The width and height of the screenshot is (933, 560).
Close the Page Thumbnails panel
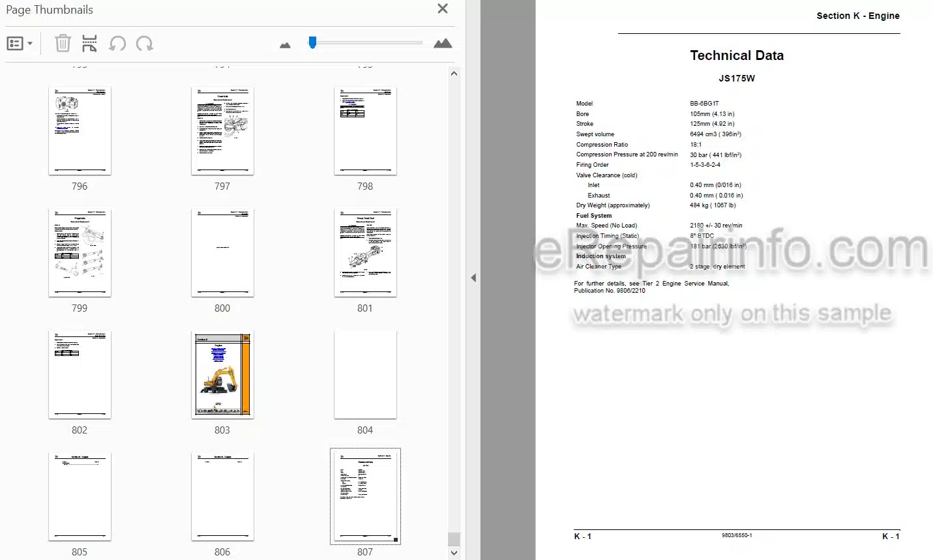point(443,8)
